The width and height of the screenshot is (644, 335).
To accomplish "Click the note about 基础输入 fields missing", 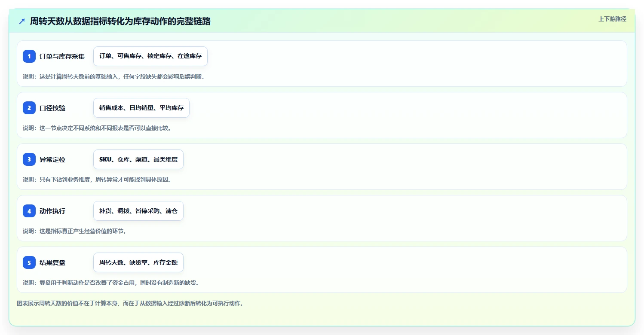I will [x=114, y=76].
